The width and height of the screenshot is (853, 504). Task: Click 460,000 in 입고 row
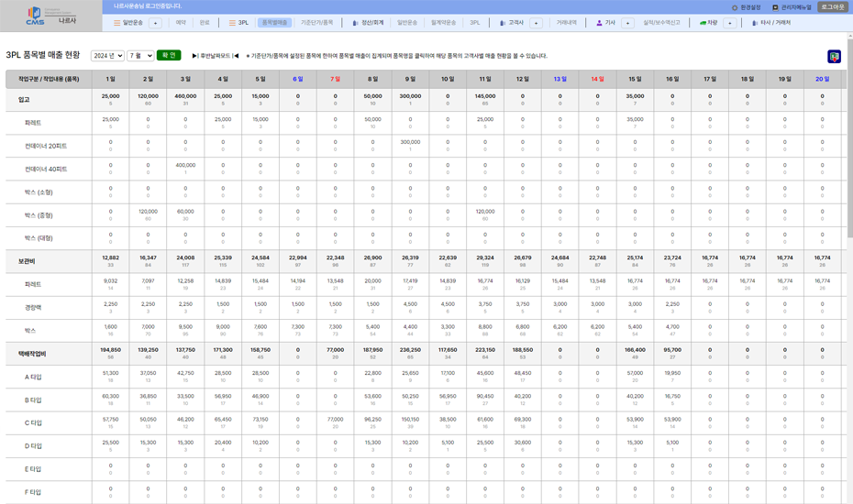pyautogui.click(x=185, y=96)
